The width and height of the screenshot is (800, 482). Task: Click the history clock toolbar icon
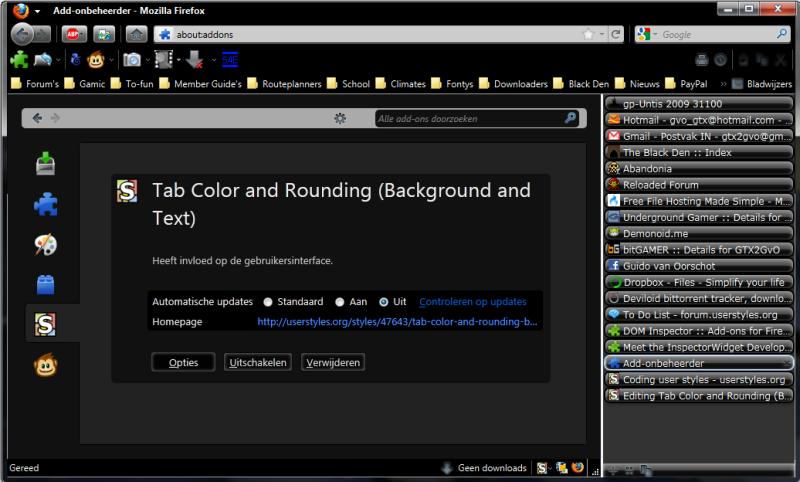point(720,60)
